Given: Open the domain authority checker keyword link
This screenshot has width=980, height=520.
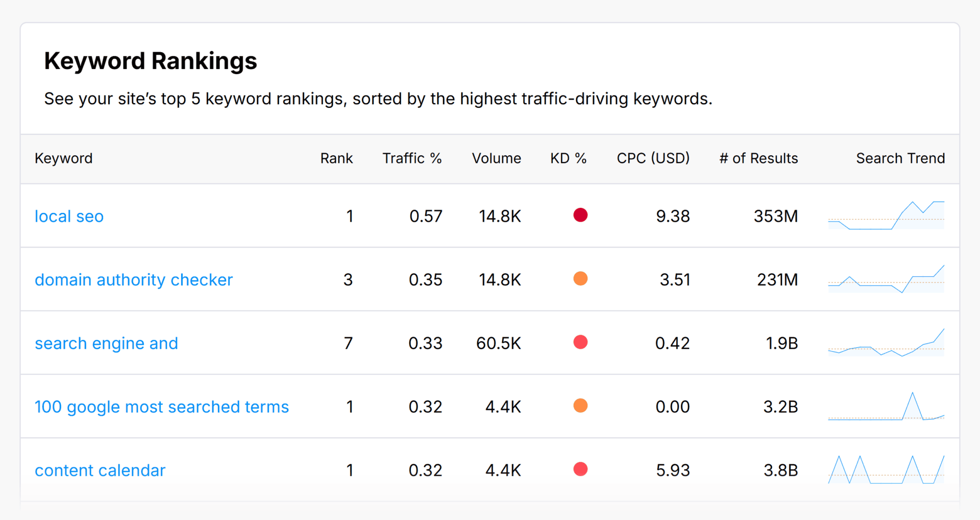Looking at the screenshot, I should click(x=134, y=279).
